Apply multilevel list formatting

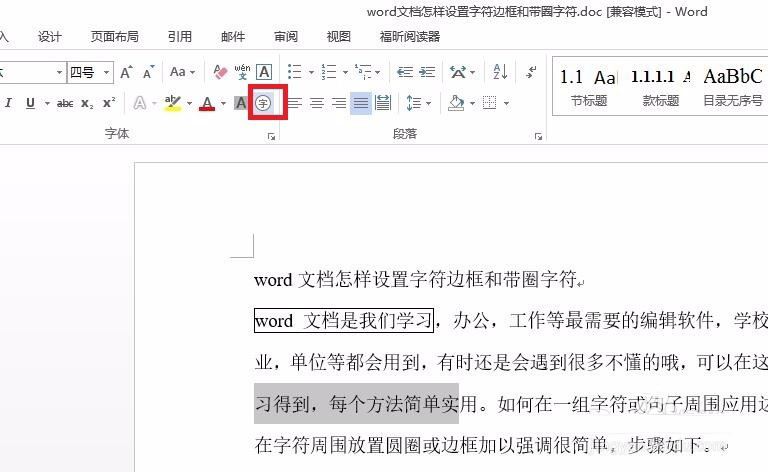point(363,72)
